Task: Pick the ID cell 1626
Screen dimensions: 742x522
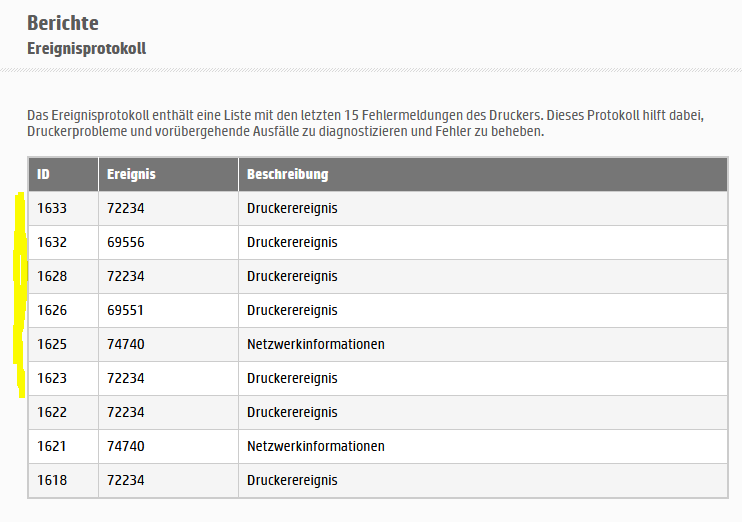Action: (52, 311)
